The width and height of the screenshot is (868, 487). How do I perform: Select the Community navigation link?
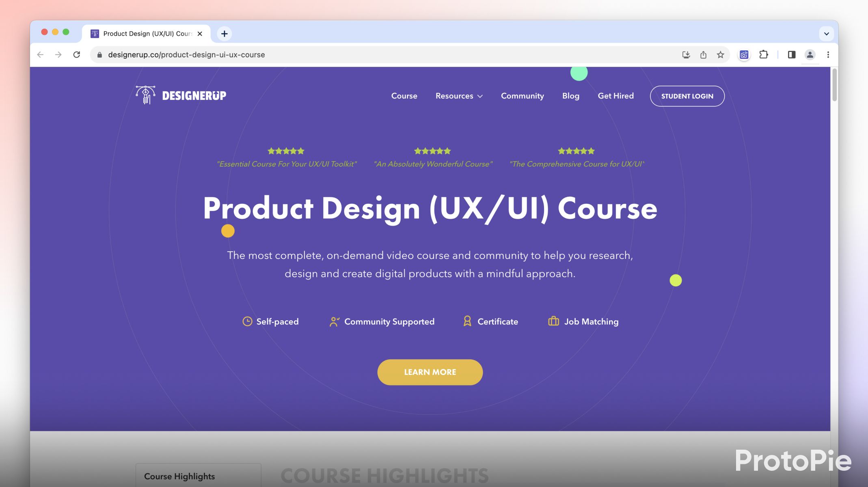[x=522, y=95]
